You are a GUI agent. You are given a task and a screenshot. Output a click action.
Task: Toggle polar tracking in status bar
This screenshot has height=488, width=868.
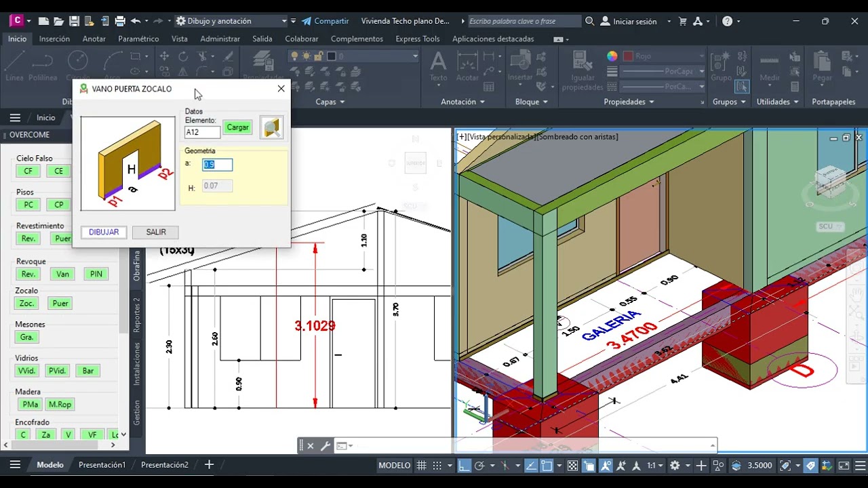(x=479, y=466)
